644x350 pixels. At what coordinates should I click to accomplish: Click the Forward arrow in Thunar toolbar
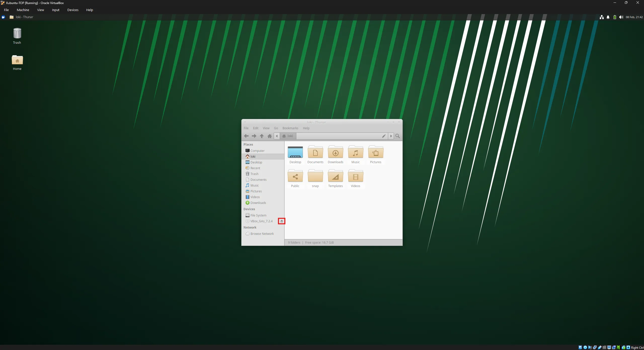[254, 136]
